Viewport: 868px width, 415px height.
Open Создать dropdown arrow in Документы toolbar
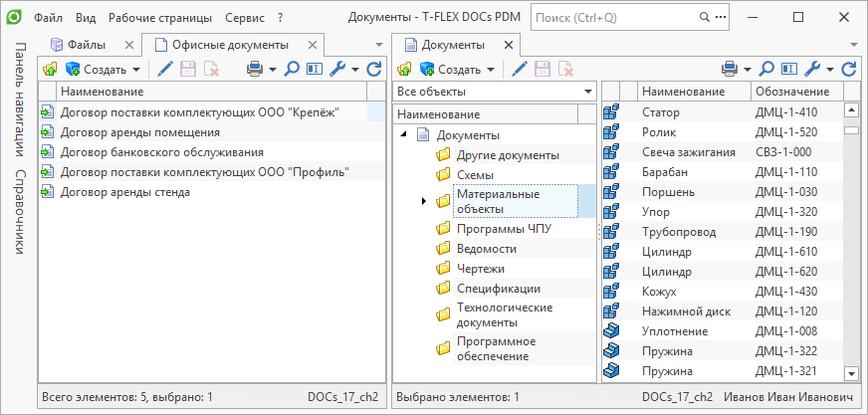coord(491,70)
